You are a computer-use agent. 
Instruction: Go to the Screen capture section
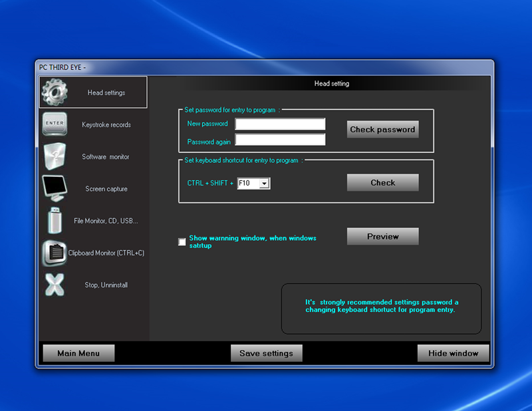point(93,188)
